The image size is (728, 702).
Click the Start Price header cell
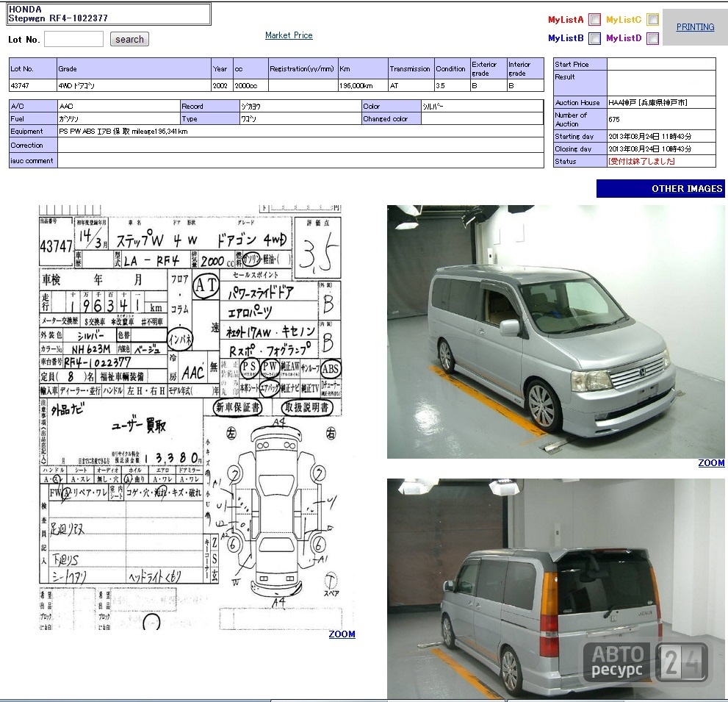coord(580,64)
